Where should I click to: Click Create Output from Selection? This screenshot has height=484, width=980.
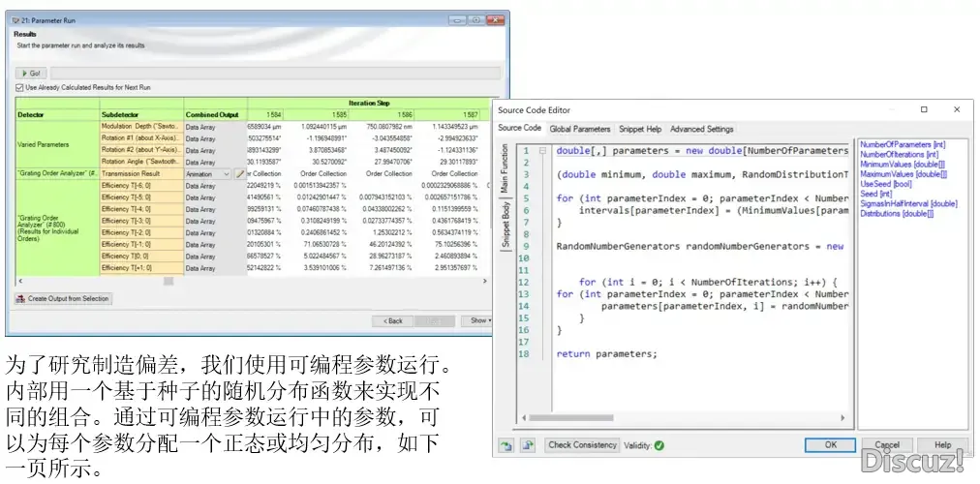pyautogui.click(x=63, y=298)
